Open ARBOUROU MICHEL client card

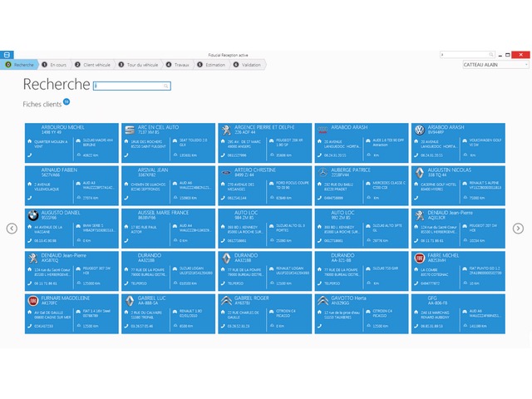(71, 143)
